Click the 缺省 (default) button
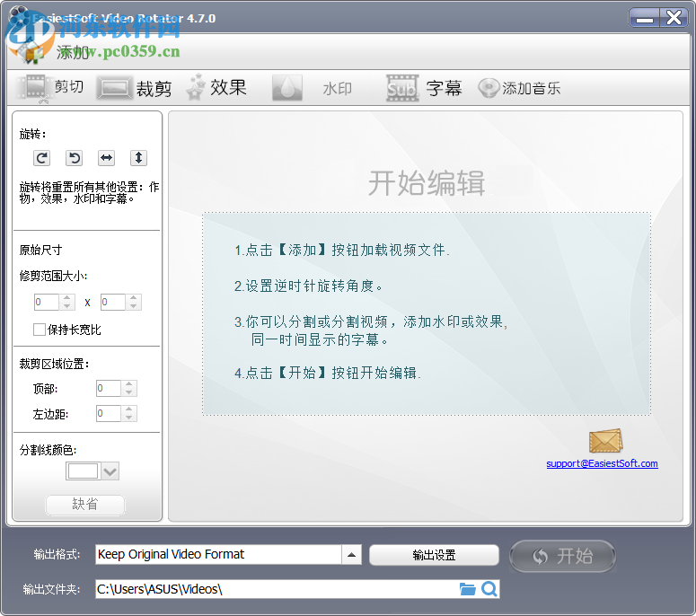The image size is (696, 616). 85,505
